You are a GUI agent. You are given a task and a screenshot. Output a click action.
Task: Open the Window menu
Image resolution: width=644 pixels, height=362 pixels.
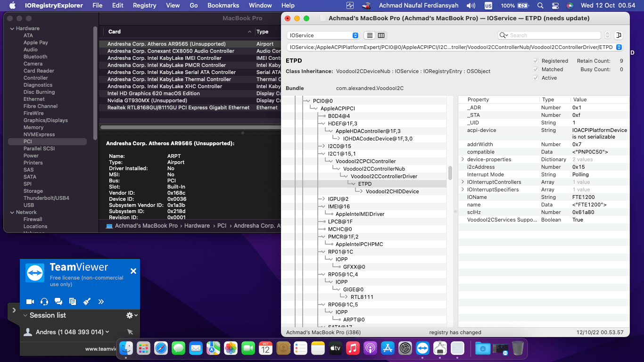(260, 6)
